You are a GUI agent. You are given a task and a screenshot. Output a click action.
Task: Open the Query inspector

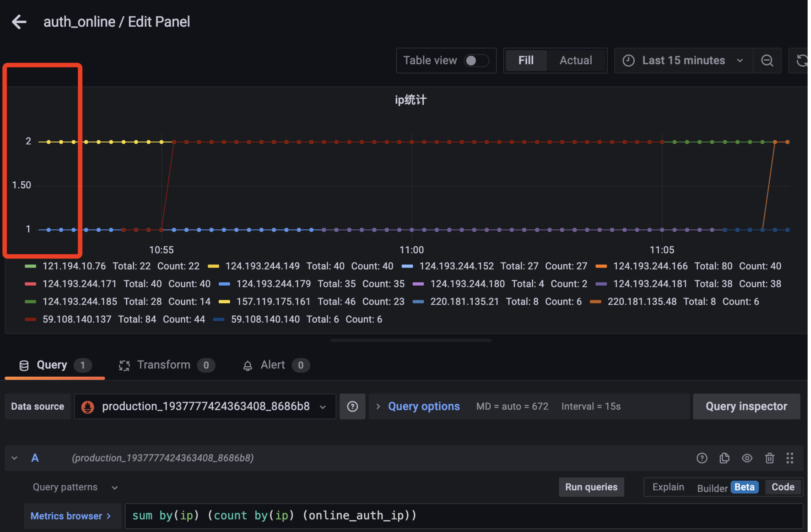tap(746, 406)
